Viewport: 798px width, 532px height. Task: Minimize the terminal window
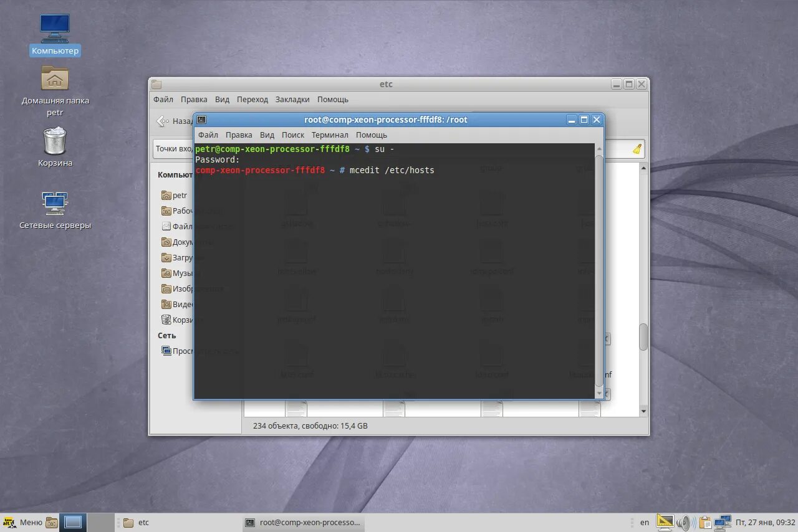coord(572,120)
